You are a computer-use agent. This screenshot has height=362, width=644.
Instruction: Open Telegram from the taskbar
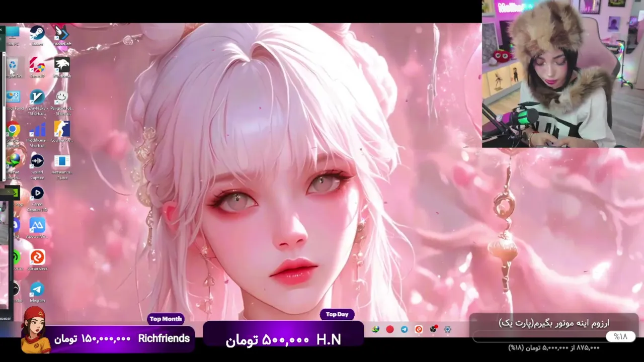tap(404, 329)
